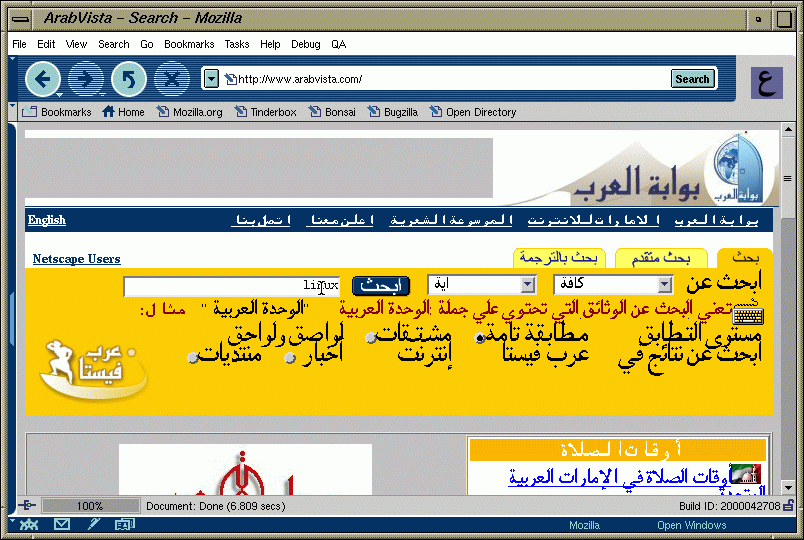
Task: Click the Back navigation button
Action: pyautogui.click(x=42, y=79)
